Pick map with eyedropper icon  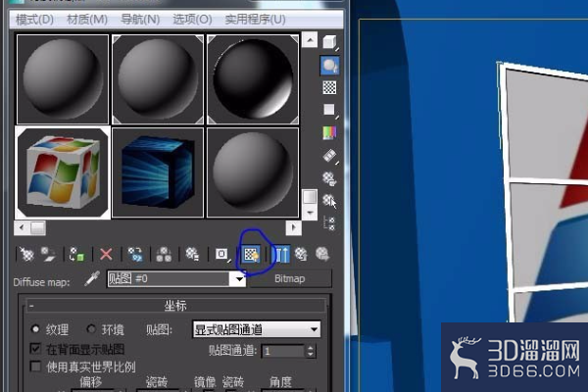coord(92,279)
